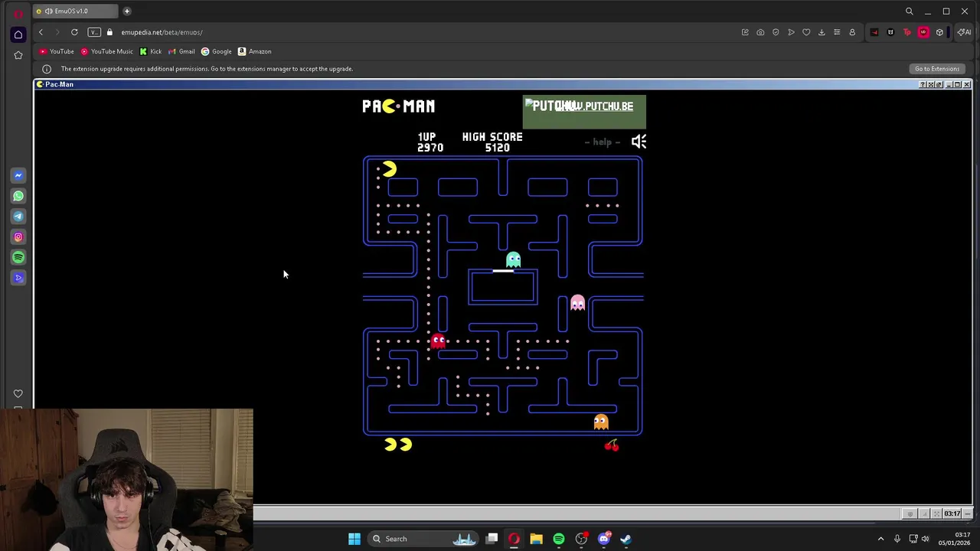Viewport: 980px width, 551px height.
Task: Click the red Tp extension icon
Action: point(907,32)
